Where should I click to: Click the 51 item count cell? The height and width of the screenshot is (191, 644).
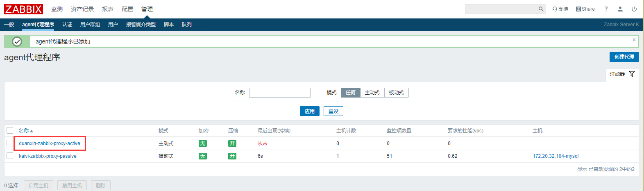point(389,156)
